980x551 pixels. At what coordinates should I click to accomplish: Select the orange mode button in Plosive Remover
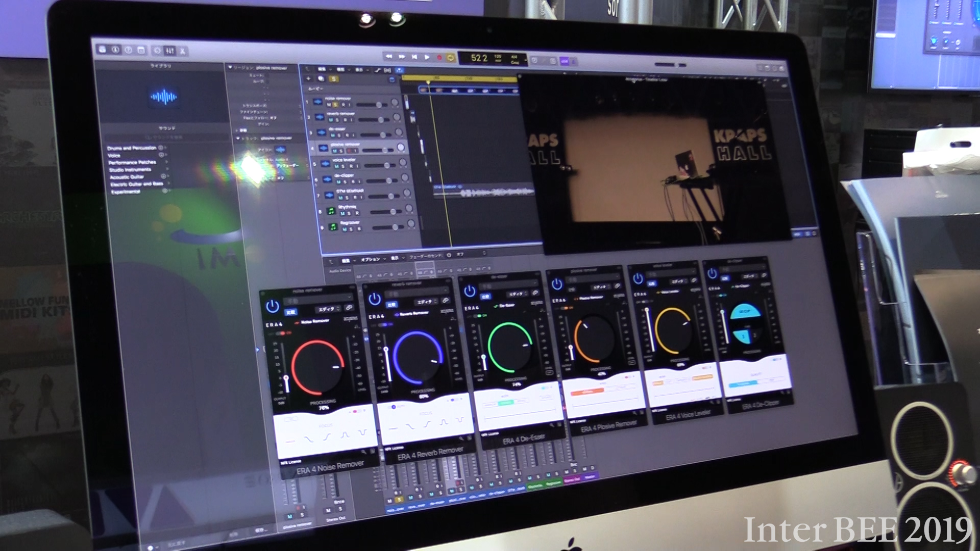click(x=587, y=392)
